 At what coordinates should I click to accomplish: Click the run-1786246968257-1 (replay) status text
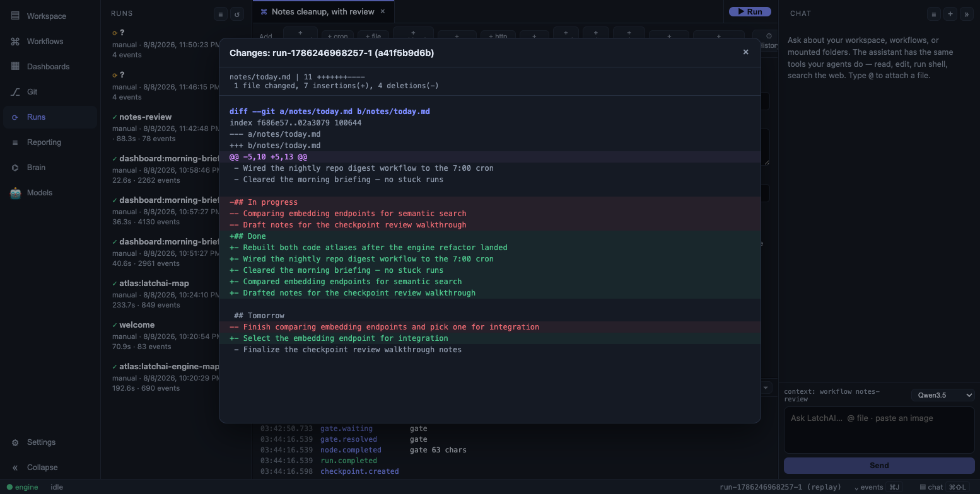tap(780, 487)
